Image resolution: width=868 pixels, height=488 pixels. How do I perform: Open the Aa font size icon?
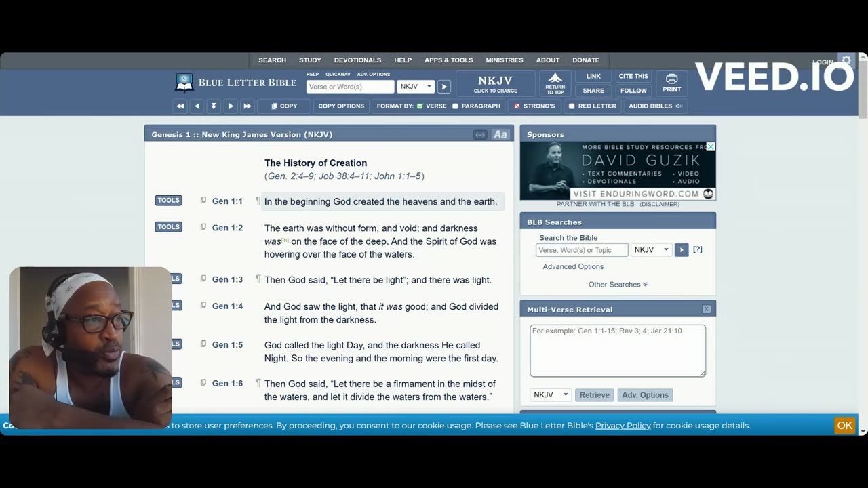[500, 134]
